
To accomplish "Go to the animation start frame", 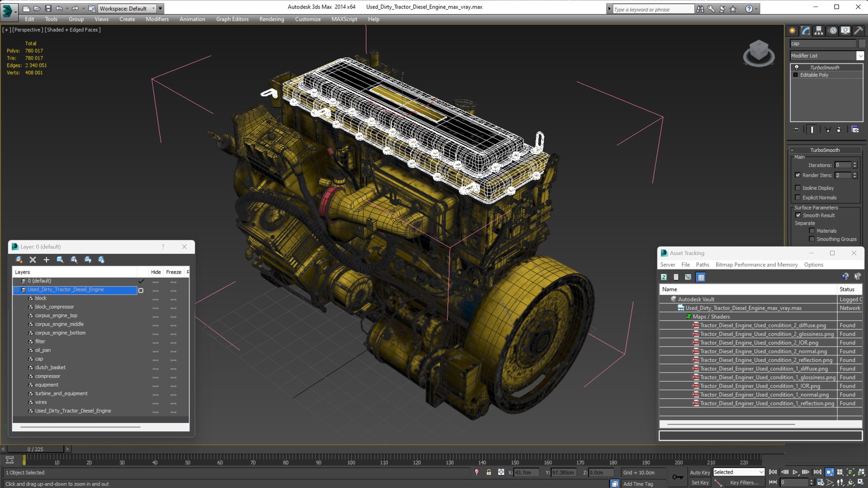I will point(773,472).
